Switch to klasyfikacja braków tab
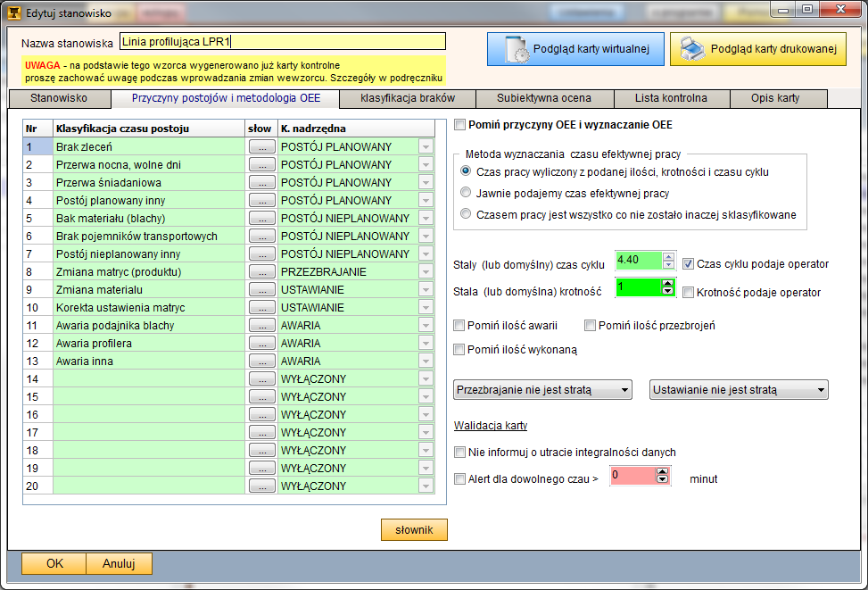Viewport: 868px width, 590px height. tap(408, 98)
